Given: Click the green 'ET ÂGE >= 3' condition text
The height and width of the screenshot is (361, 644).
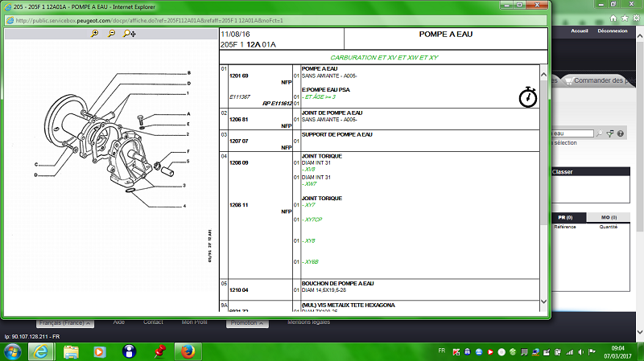Looking at the screenshot, I should click(319, 97).
